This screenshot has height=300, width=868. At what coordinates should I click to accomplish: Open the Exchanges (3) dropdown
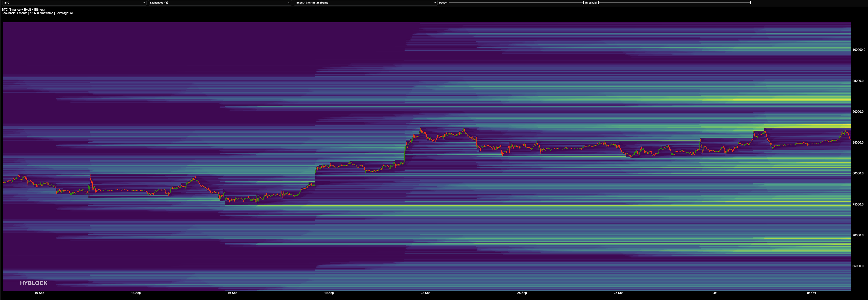pyautogui.click(x=220, y=3)
